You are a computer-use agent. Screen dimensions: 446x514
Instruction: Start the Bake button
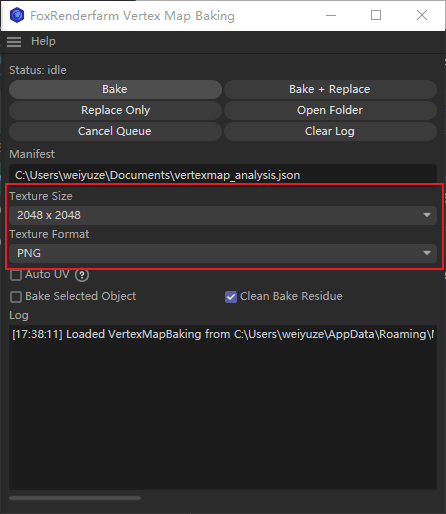coord(115,89)
